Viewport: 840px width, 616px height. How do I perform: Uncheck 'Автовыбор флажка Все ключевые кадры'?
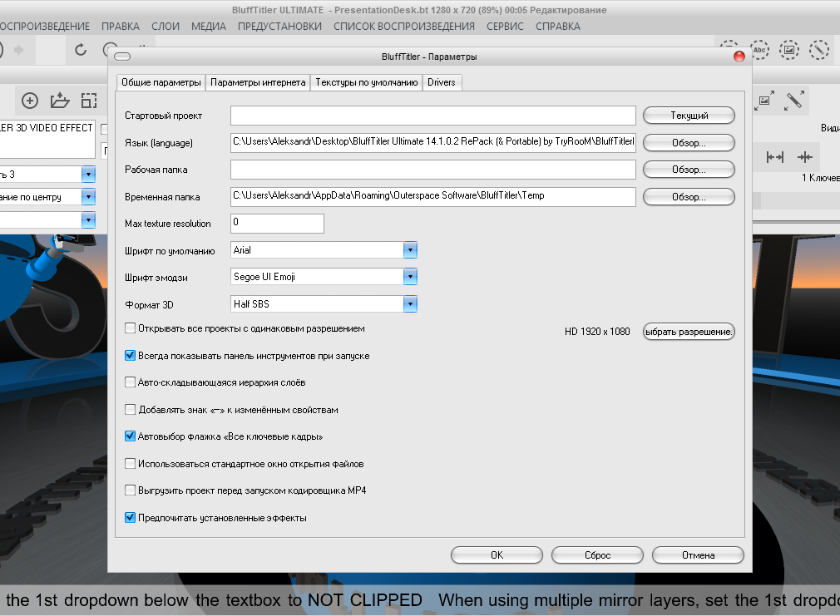[131, 436]
